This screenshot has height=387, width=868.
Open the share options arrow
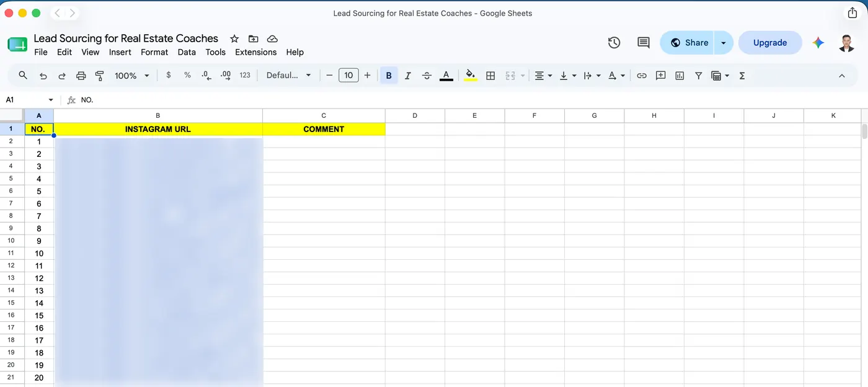[x=724, y=43]
